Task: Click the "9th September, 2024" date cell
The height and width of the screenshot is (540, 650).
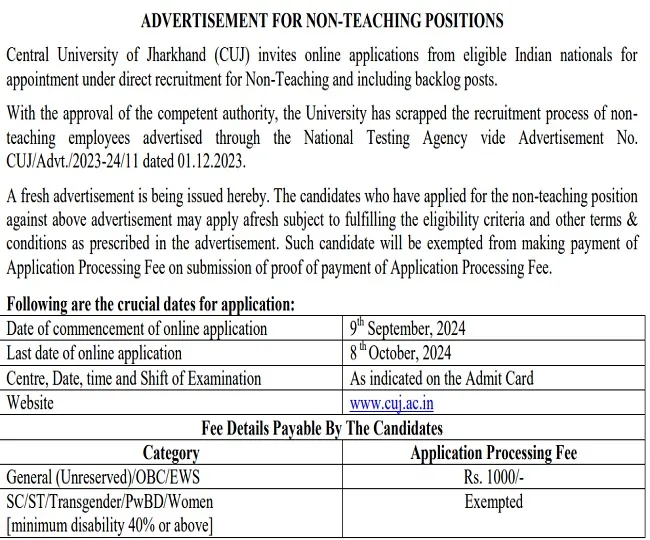Action: (x=407, y=328)
